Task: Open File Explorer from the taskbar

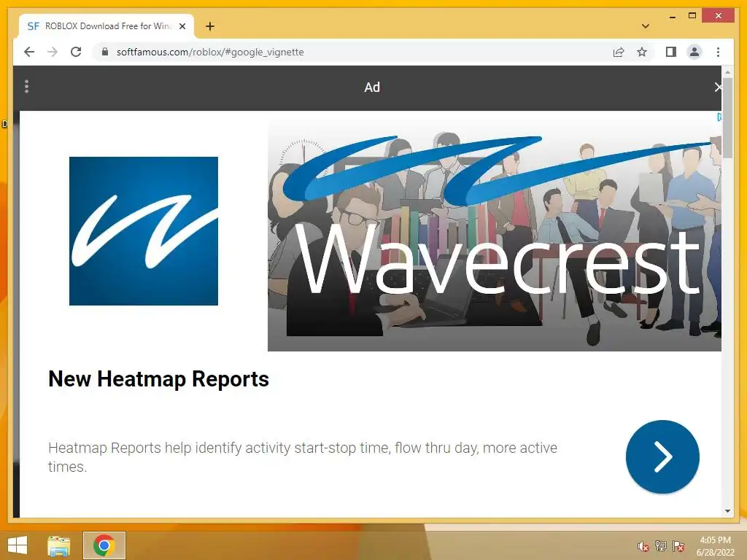Action: (58, 545)
